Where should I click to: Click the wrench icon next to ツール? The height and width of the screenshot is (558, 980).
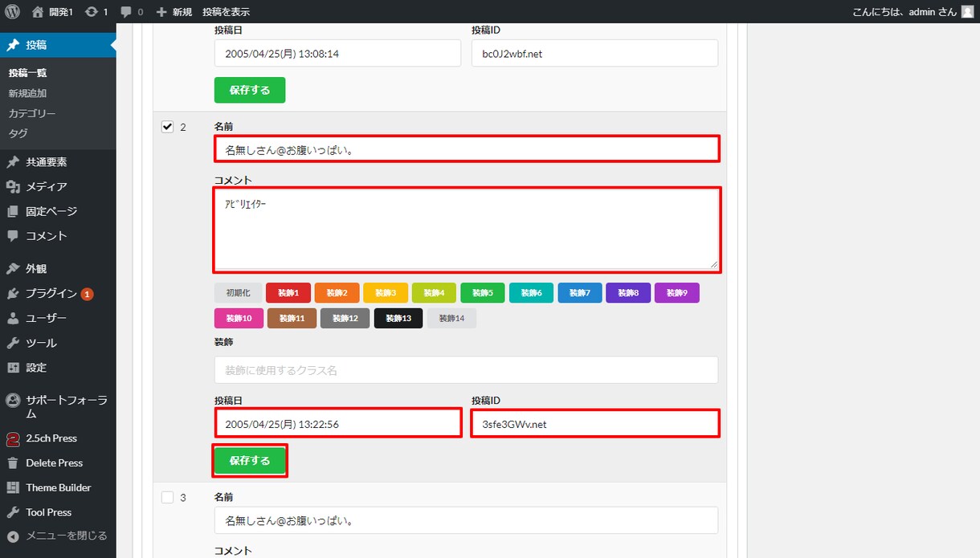pos(13,343)
